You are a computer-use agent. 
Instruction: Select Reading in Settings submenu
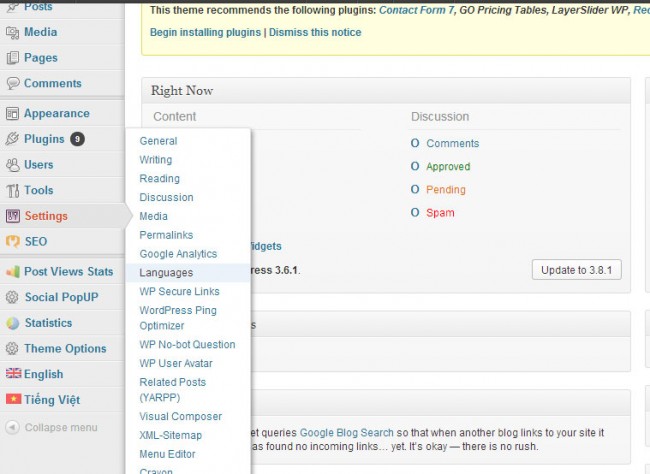click(x=160, y=178)
